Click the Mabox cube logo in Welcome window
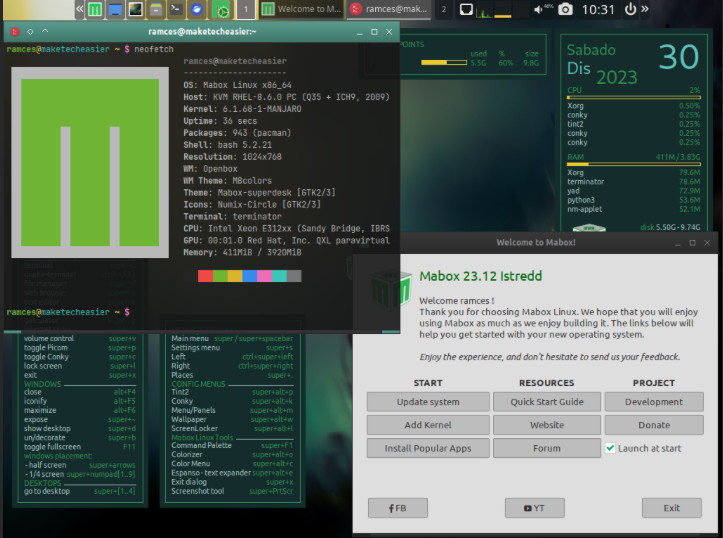723x538 pixels. pyautogui.click(x=391, y=290)
